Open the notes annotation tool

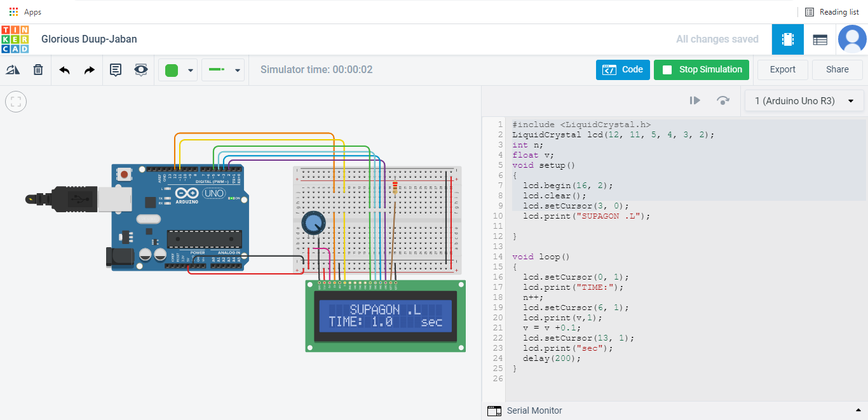[x=116, y=70]
